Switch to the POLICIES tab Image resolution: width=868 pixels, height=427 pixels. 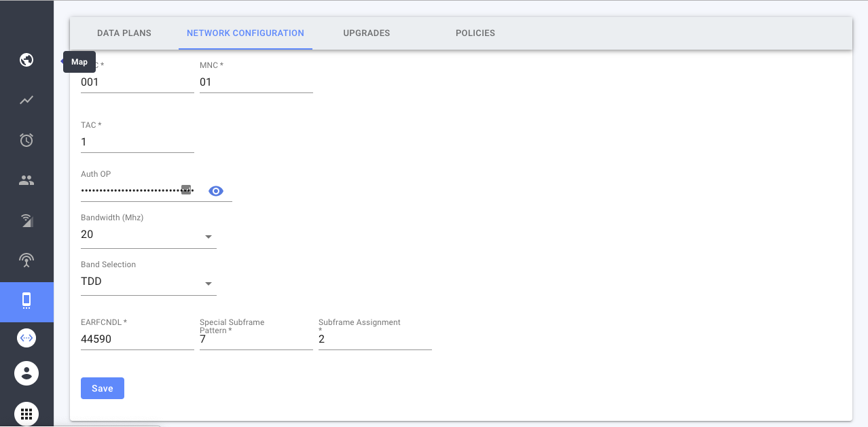(x=475, y=33)
